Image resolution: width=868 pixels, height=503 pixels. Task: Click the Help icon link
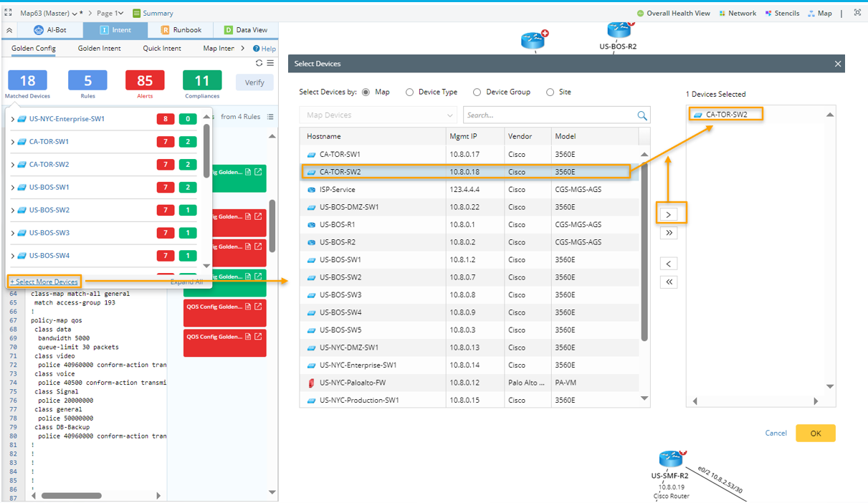point(257,49)
